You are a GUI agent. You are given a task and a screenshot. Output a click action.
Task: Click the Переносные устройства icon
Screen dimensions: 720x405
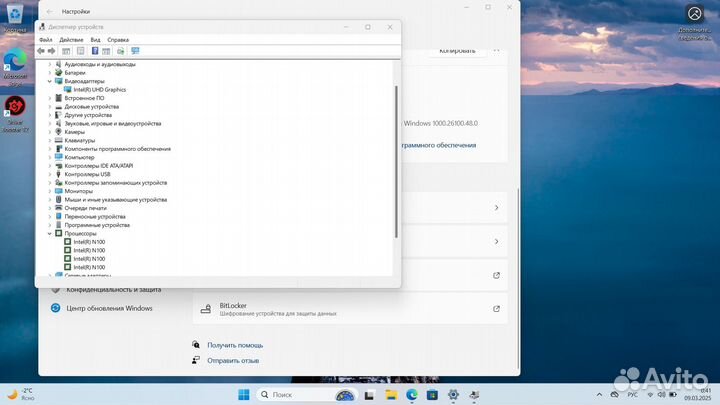(x=59, y=217)
